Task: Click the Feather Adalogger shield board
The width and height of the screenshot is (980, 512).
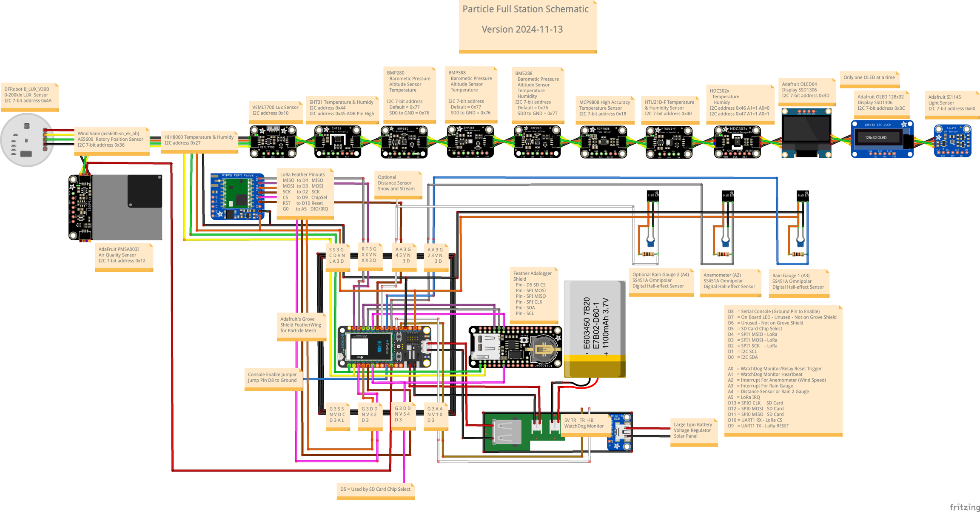Action: pyautogui.click(x=515, y=347)
